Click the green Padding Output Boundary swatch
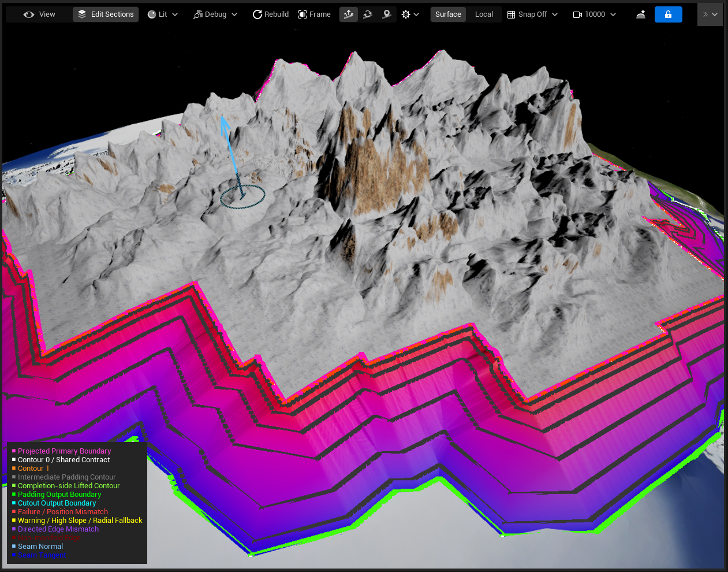Viewport: 728px width, 572px height. [x=14, y=495]
